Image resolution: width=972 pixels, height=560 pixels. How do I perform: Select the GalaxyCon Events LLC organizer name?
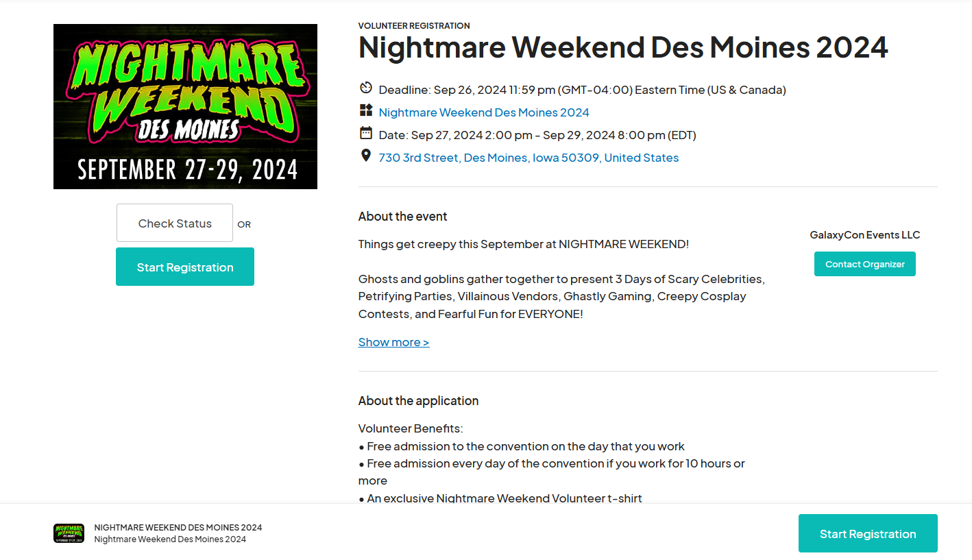(864, 234)
